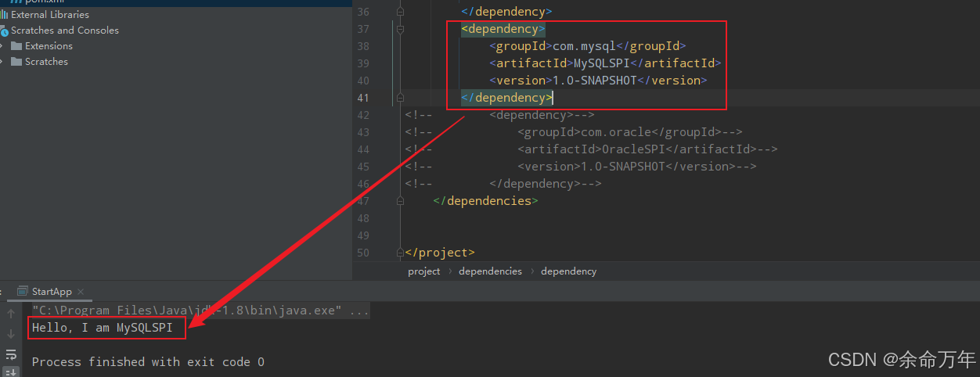Close the StartApp run tab
This screenshot has width=980, height=377.
tap(81, 292)
